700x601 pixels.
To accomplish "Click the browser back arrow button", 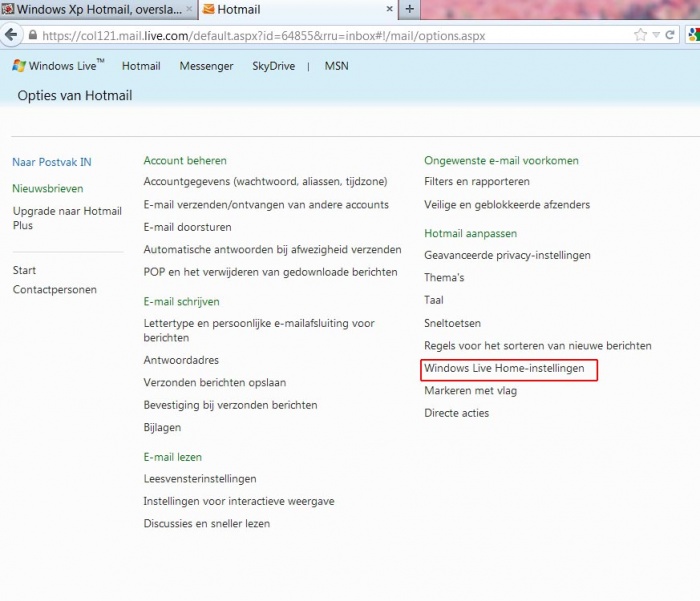I will pyautogui.click(x=11, y=35).
